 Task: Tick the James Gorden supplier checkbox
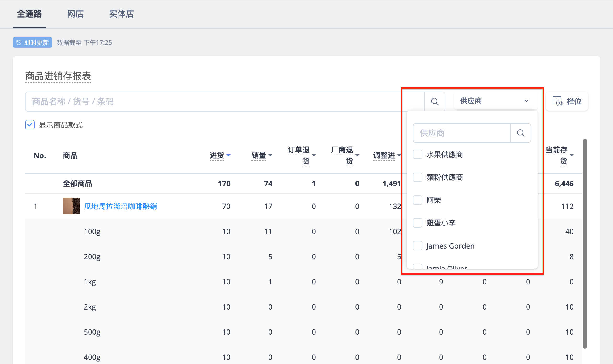point(418,246)
